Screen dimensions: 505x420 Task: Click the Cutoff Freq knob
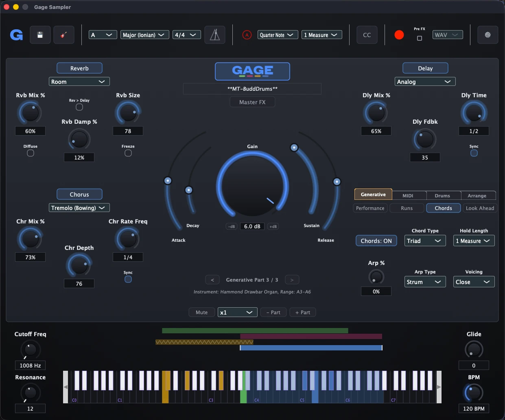(30, 350)
